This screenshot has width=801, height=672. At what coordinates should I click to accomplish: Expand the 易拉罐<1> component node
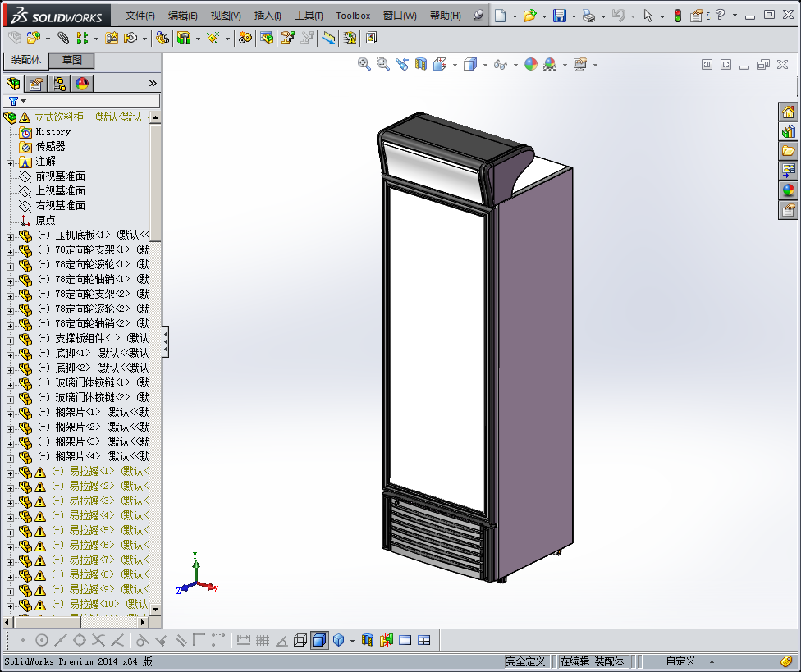(x=10, y=473)
